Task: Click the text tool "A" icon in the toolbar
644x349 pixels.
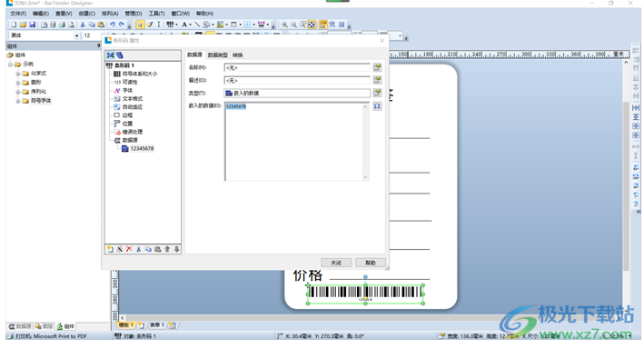Action: point(184,25)
